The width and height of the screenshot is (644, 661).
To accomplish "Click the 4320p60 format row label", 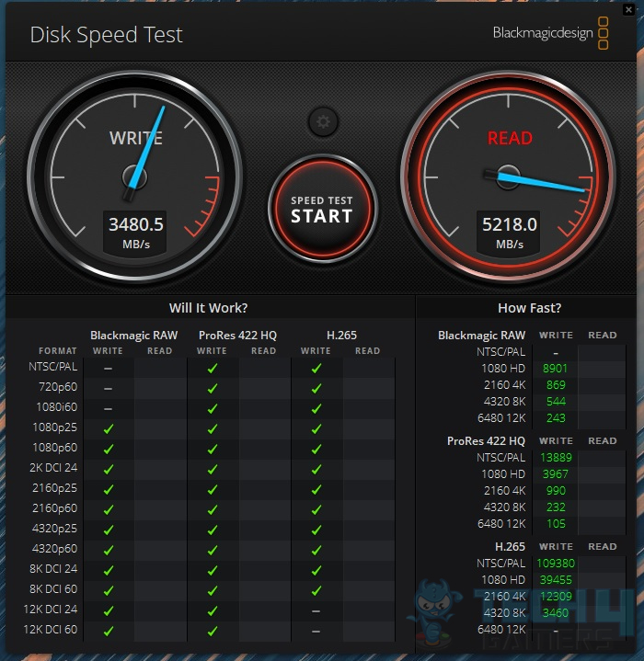I will click(x=55, y=549).
